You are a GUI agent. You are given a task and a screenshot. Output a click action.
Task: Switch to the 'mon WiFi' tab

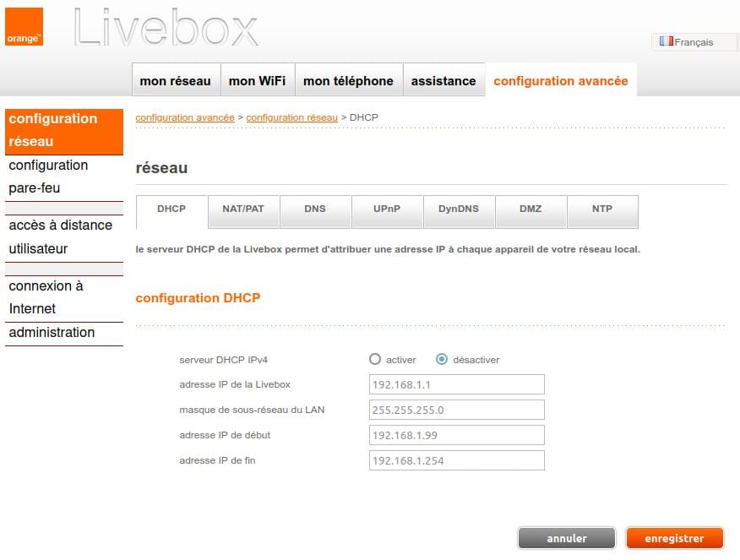tap(257, 81)
